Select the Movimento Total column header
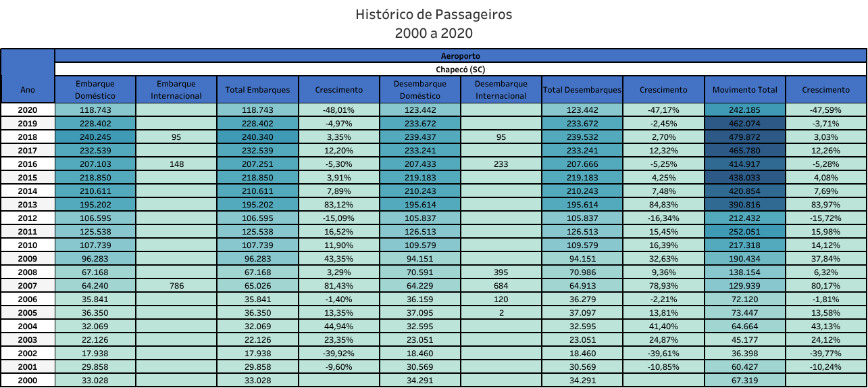Screen dimensions: 868x388 click(x=744, y=90)
